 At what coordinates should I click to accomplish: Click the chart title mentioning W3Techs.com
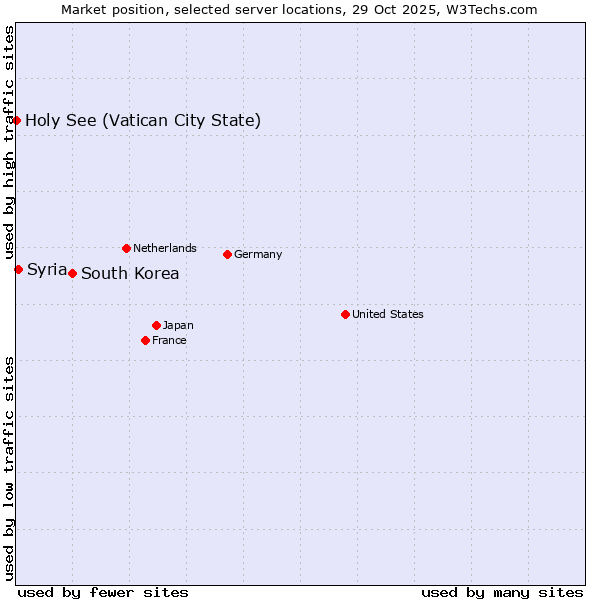(x=299, y=9)
